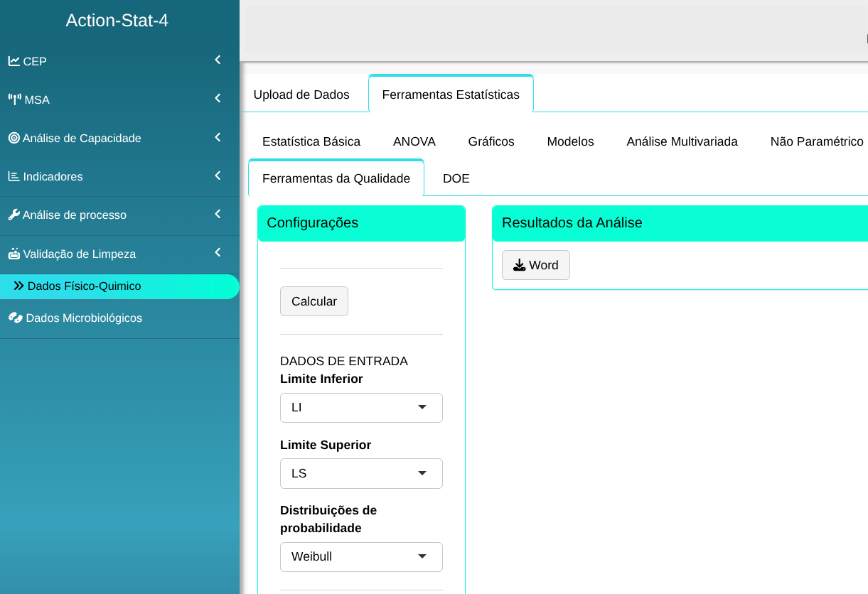Viewport: 868px width, 594px height.
Task: Click the Análise de Capacidade target icon
Action: pyautogui.click(x=14, y=138)
